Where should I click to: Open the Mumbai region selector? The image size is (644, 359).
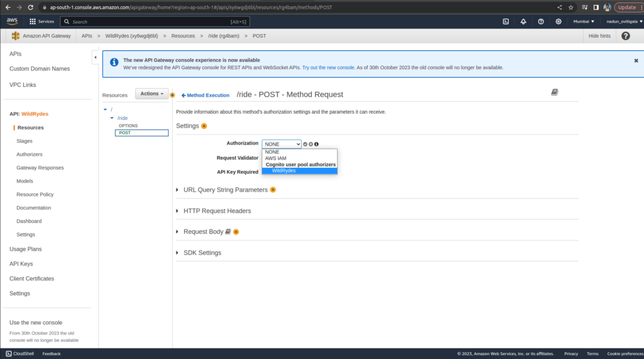coord(584,21)
